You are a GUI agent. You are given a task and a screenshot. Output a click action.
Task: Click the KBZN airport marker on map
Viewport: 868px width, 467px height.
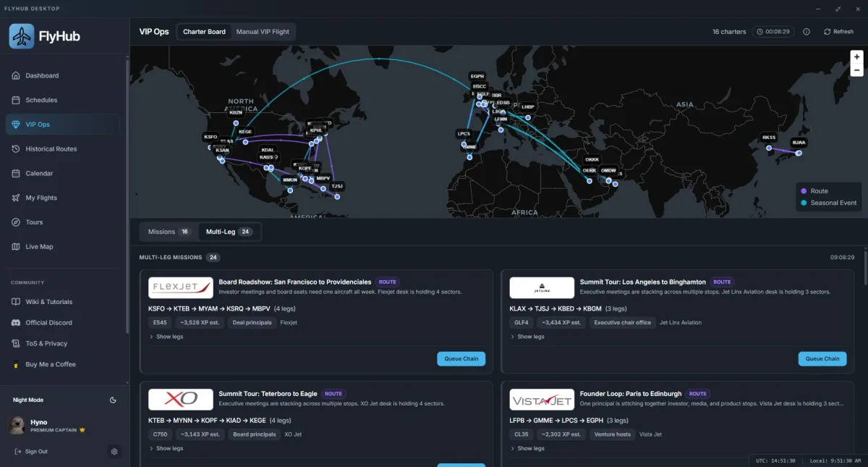(x=237, y=112)
